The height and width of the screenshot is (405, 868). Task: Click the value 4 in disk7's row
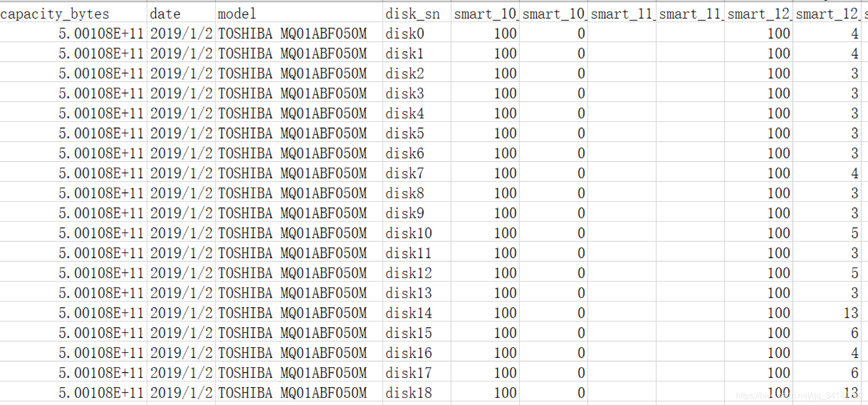827,173
